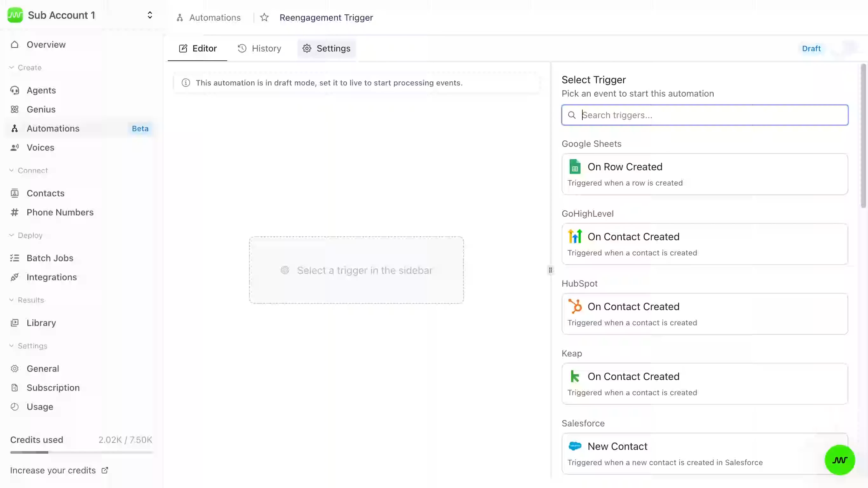Image resolution: width=868 pixels, height=488 pixels.
Task: Click the Keap logo icon
Action: (x=575, y=376)
